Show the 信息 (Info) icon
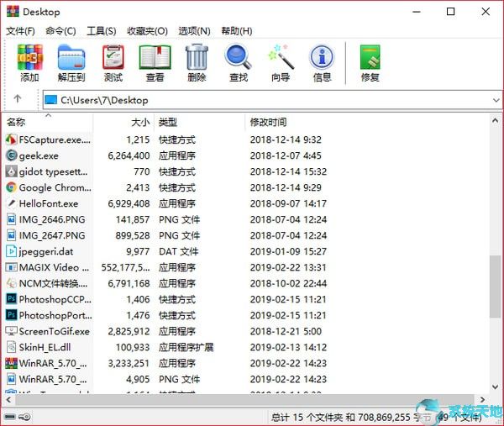Viewport: 504px width, 426px height. tap(322, 57)
